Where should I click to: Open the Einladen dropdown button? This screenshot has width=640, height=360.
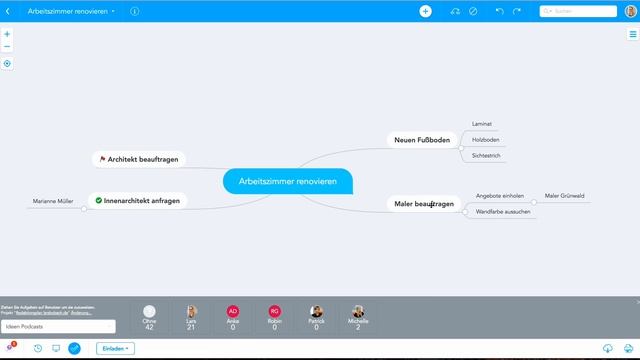point(116,349)
